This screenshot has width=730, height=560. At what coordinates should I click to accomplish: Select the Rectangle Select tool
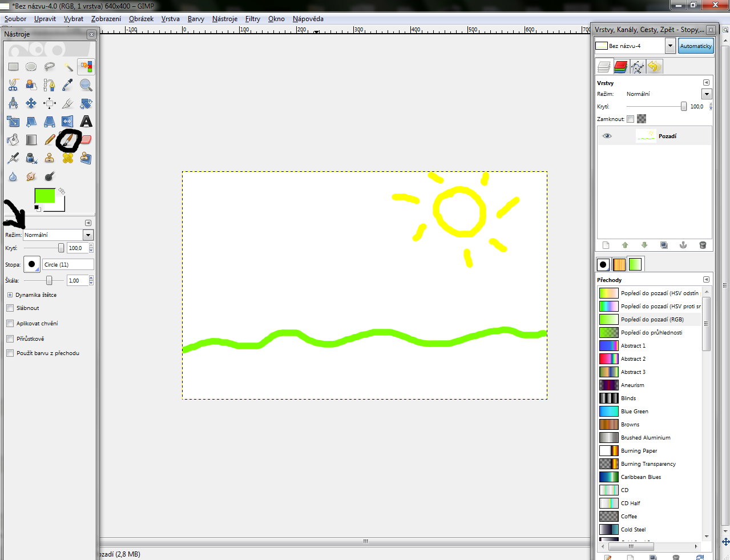(13, 67)
